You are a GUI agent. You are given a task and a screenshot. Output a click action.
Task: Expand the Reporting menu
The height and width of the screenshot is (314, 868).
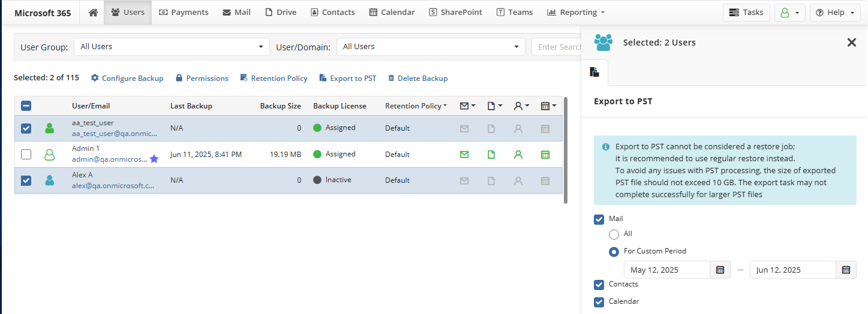(x=575, y=12)
